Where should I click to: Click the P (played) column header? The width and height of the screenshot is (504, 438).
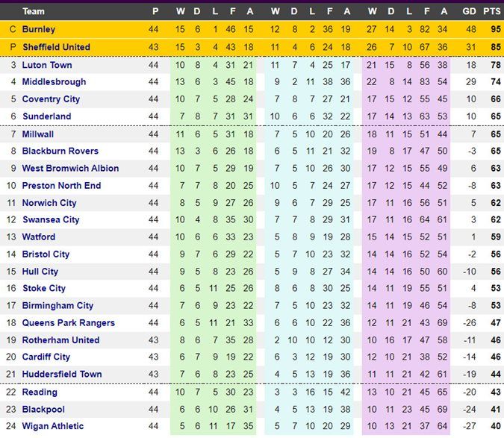[155, 11]
